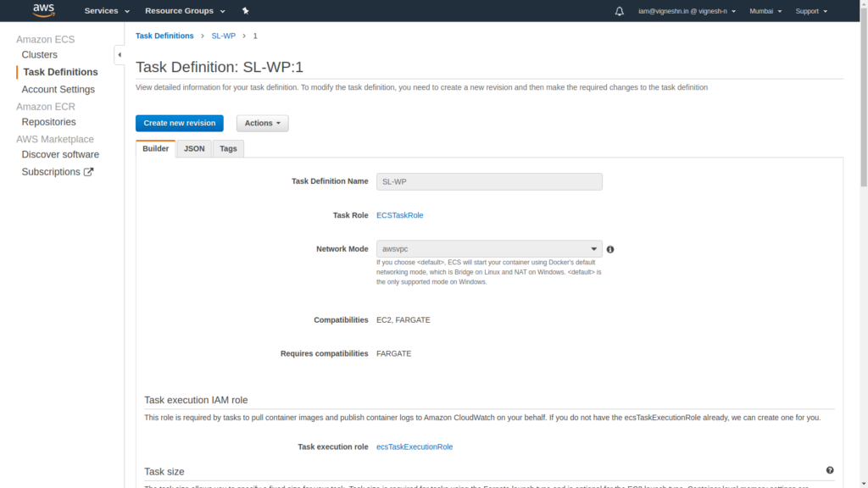Open the Mumbai region selector
Viewport: 868px width, 488px height.
[765, 11]
